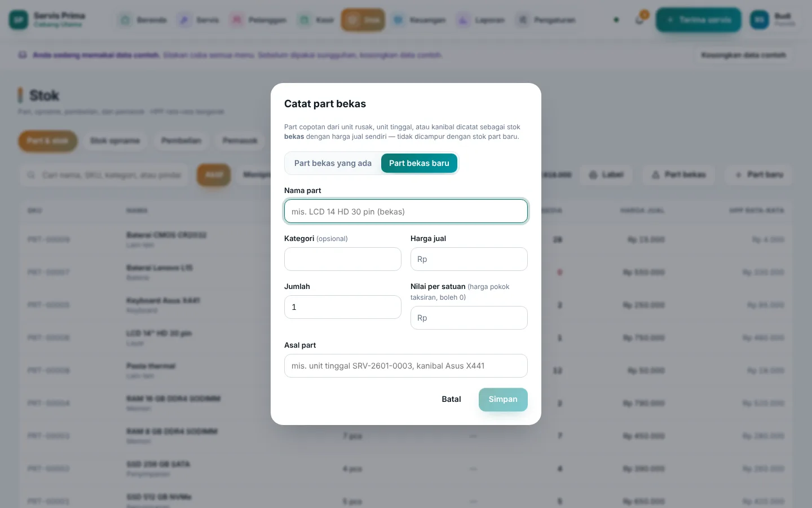Switch to the Stok opname tab
Image resolution: width=812 pixels, height=508 pixels.
click(x=115, y=141)
